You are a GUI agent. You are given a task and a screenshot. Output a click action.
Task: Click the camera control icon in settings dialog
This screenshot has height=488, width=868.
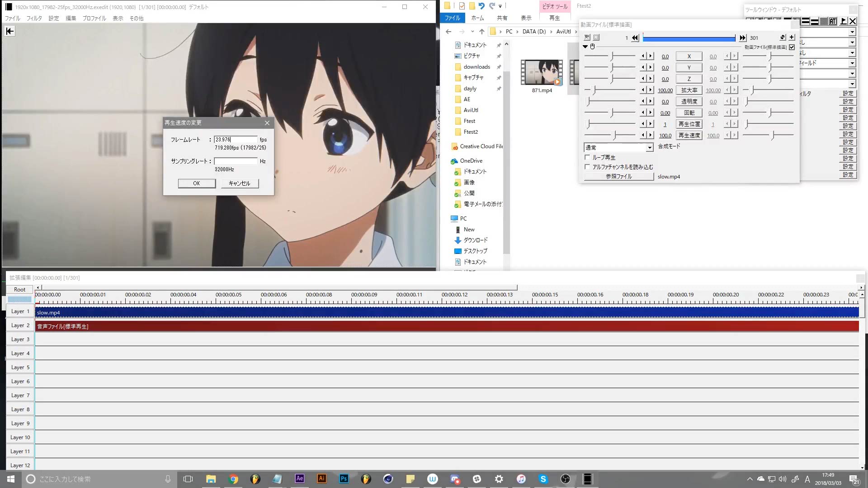pos(587,38)
